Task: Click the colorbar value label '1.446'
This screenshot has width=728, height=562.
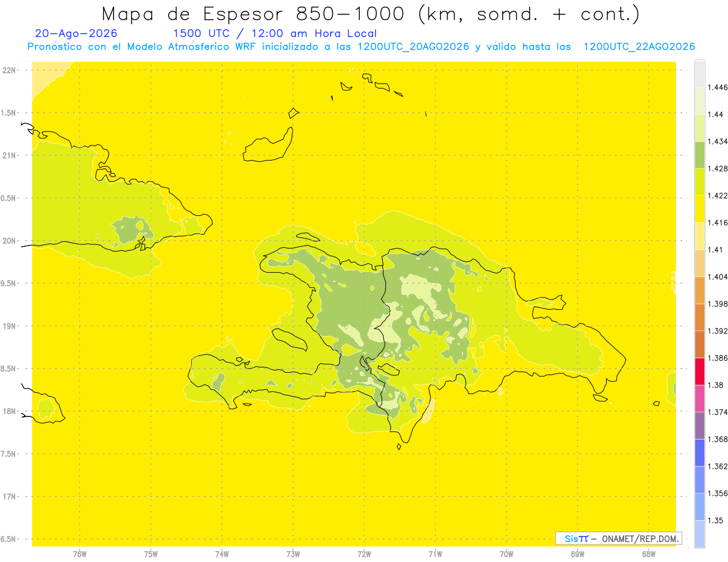Action: coord(718,87)
